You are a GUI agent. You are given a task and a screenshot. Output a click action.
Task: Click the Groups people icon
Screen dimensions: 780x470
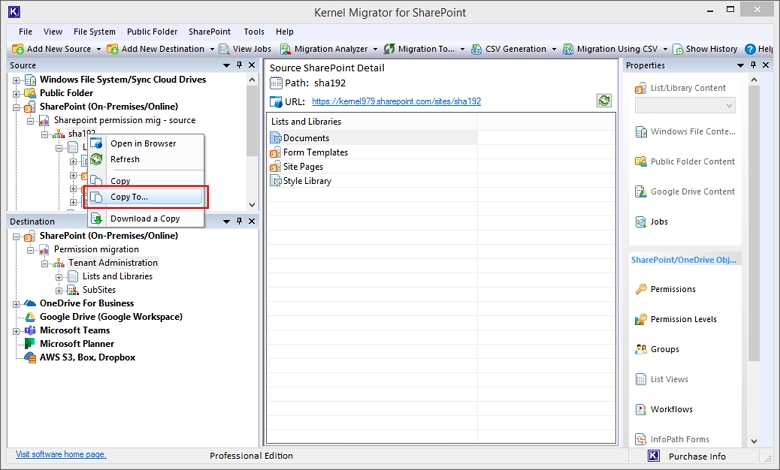(x=641, y=349)
